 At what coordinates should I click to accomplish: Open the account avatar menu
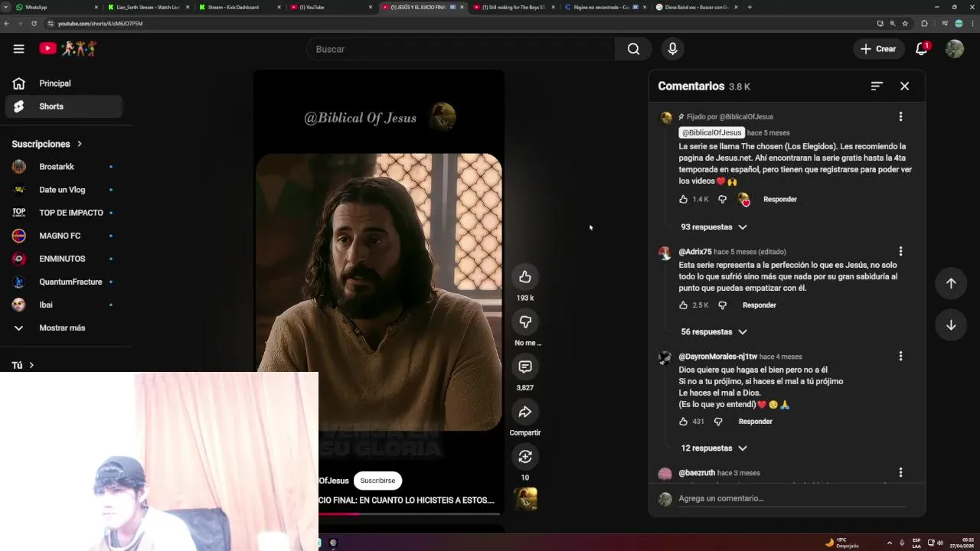tap(954, 49)
